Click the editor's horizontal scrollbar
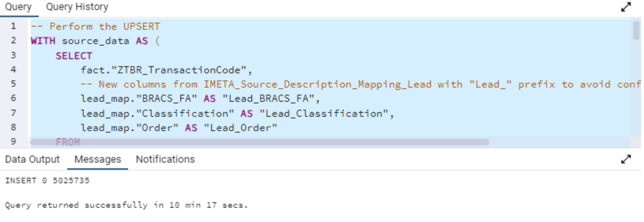The width and height of the screenshot is (644, 222). click(x=259, y=142)
